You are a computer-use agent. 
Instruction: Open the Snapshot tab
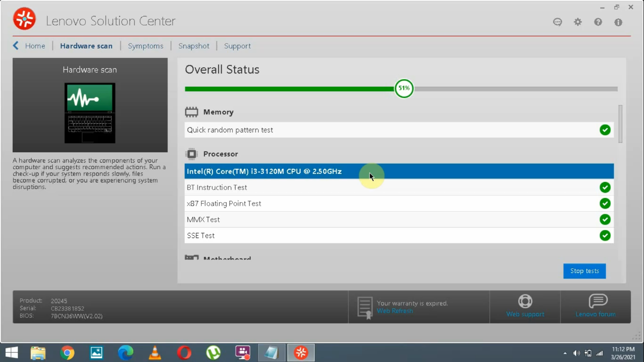194,46
